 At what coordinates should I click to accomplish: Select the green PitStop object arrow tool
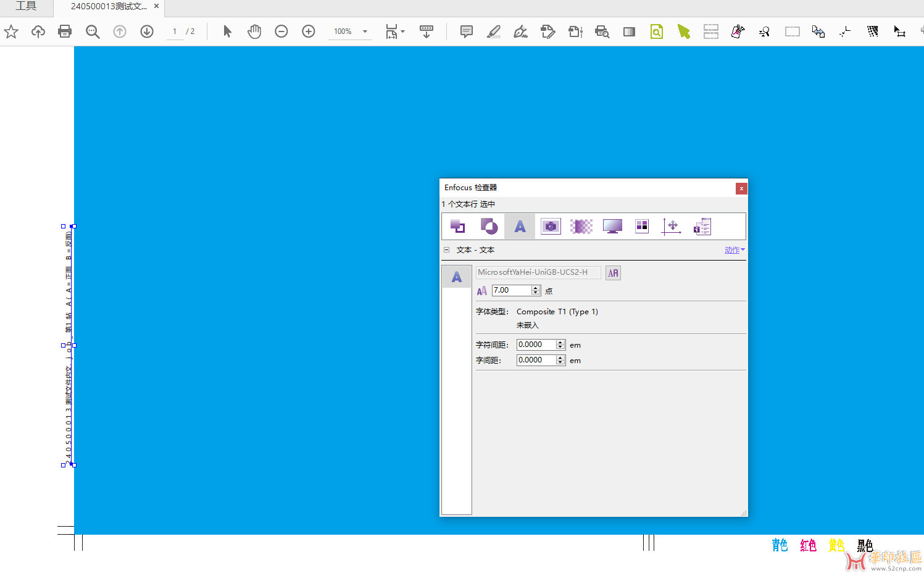point(684,31)
